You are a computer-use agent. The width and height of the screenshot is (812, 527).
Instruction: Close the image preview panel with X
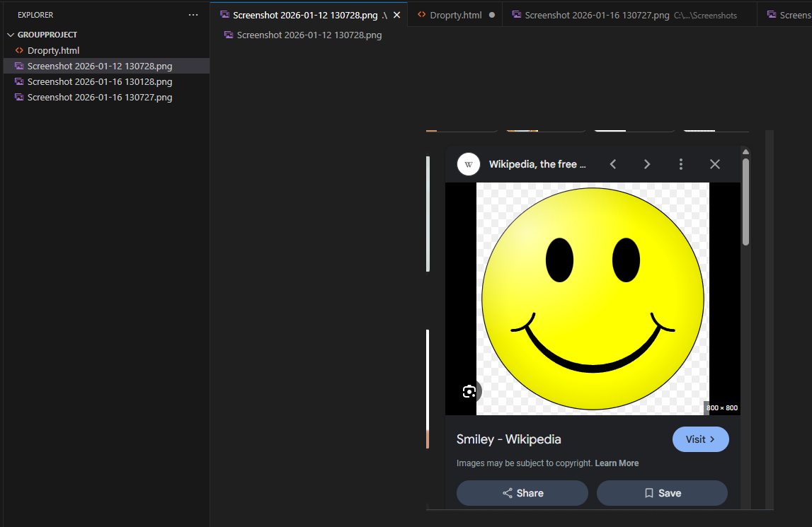coord(715,164)
